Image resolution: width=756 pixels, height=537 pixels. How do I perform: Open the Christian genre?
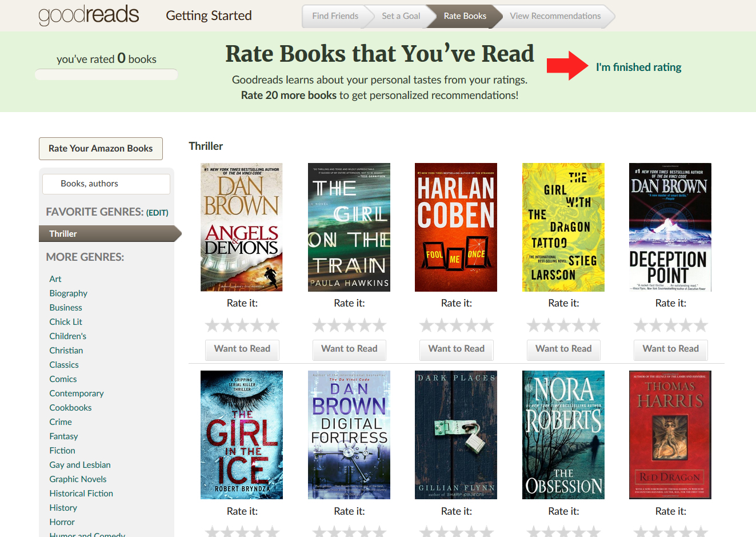pos(66,351)
